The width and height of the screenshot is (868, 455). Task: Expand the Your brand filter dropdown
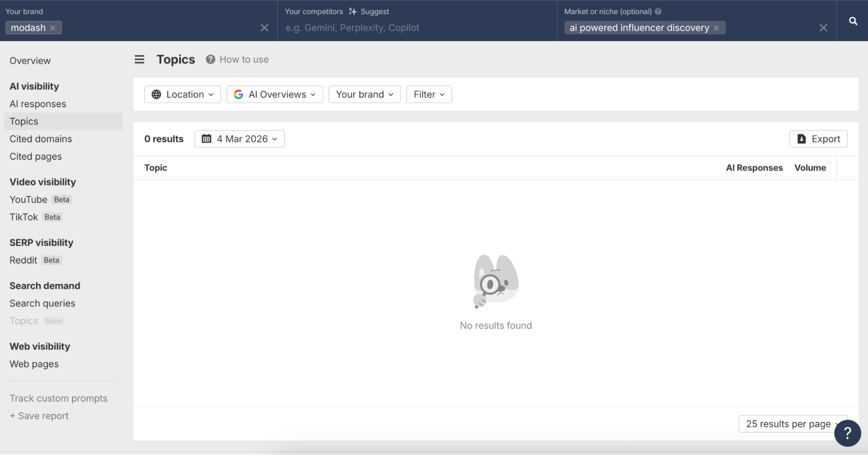[364, 94]
